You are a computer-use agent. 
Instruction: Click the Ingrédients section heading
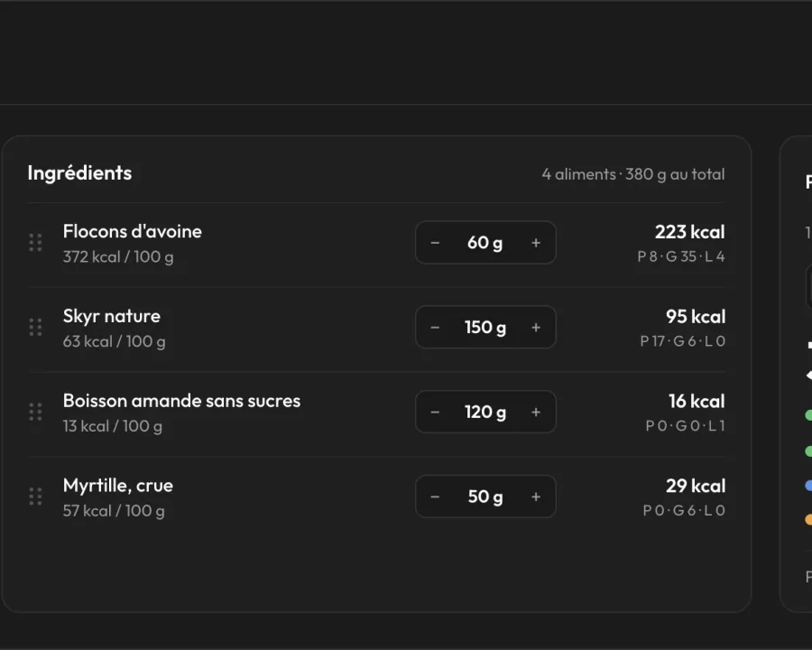tap(79, 173)
